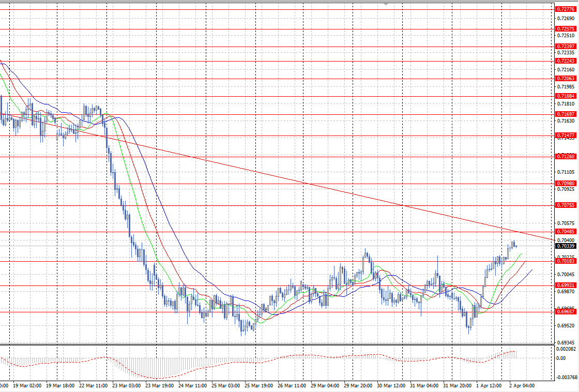This screenshot has width=579, height=392.
Task: Select the red 0.72575 level label
Action: (566, 29)
